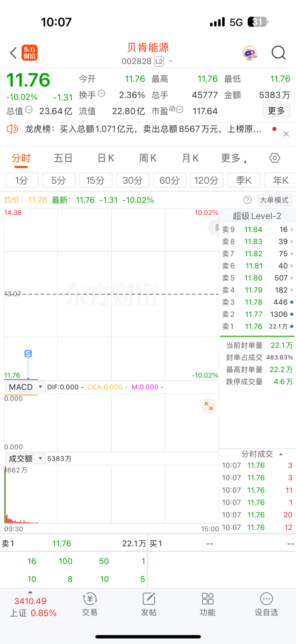This screenshot has width=296, height=644.
Task: Open the 龙虎榜 news ticker text
Action: 143,129
